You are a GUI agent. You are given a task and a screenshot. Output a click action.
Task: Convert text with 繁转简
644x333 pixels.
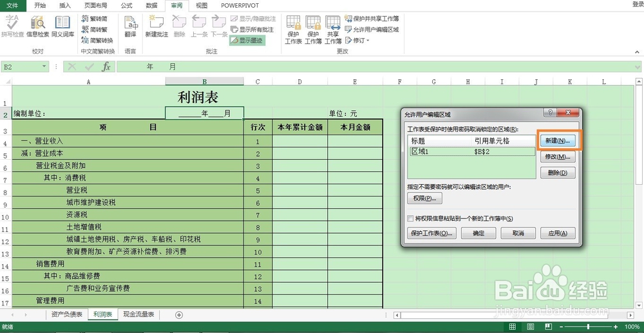click(x=95, y=19)
